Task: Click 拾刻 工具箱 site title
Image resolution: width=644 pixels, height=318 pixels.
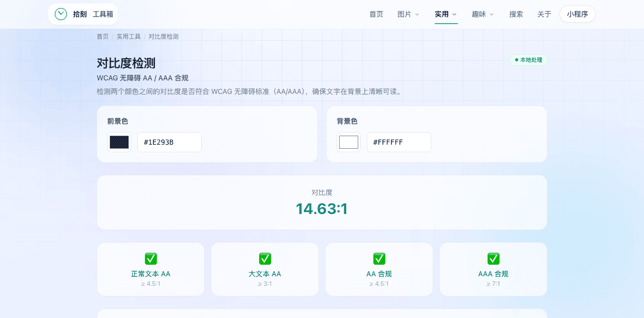Action: tap(93, 14)
